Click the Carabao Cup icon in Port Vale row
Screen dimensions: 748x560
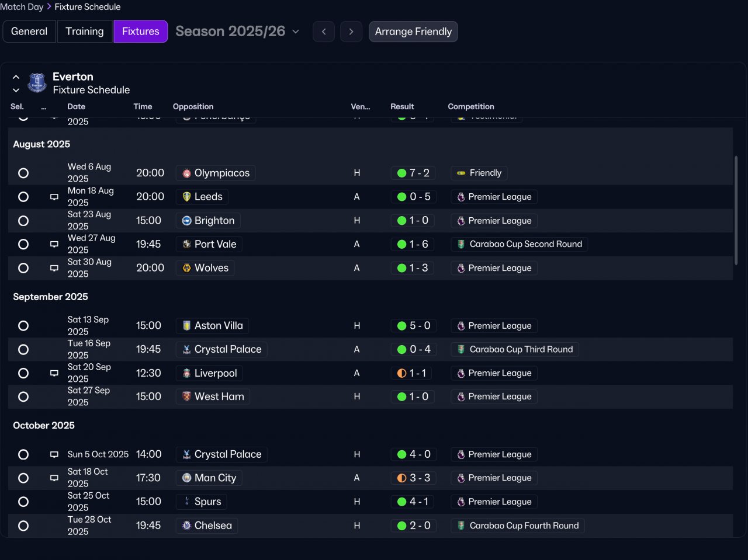(461, 244)
